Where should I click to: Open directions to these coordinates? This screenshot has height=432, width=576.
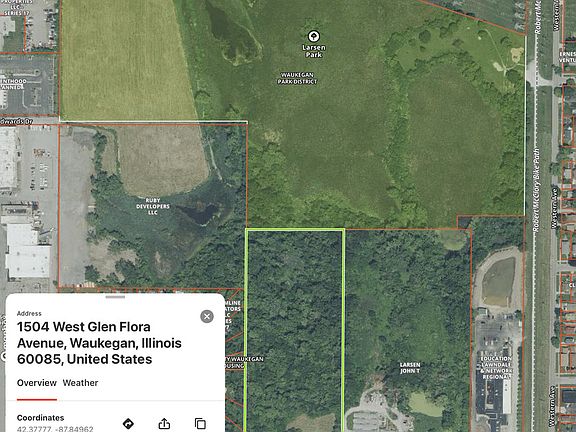tap(128, 424)
